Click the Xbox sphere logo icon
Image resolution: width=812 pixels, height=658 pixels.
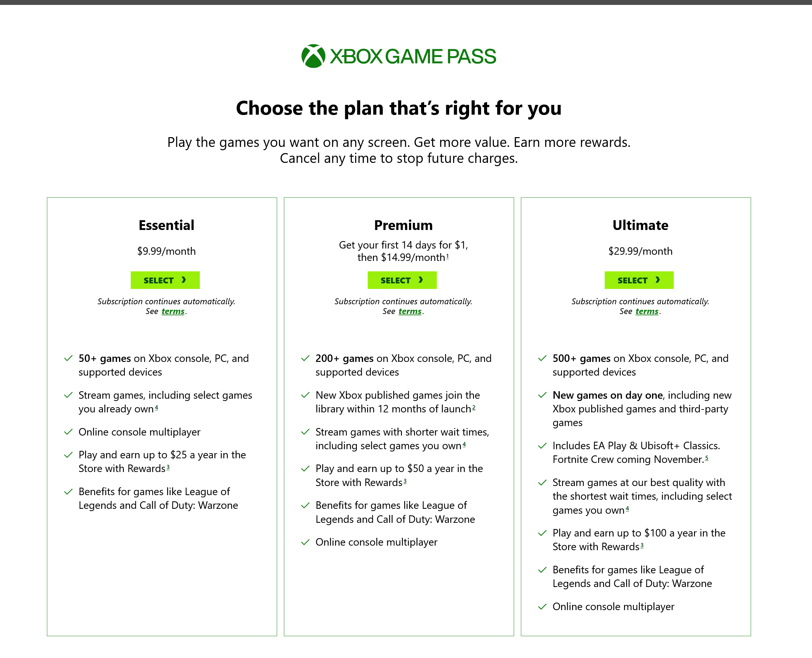(314, 56)
